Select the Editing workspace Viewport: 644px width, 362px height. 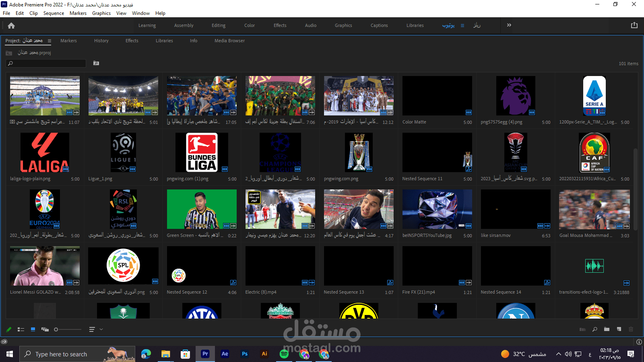[219, 25]
